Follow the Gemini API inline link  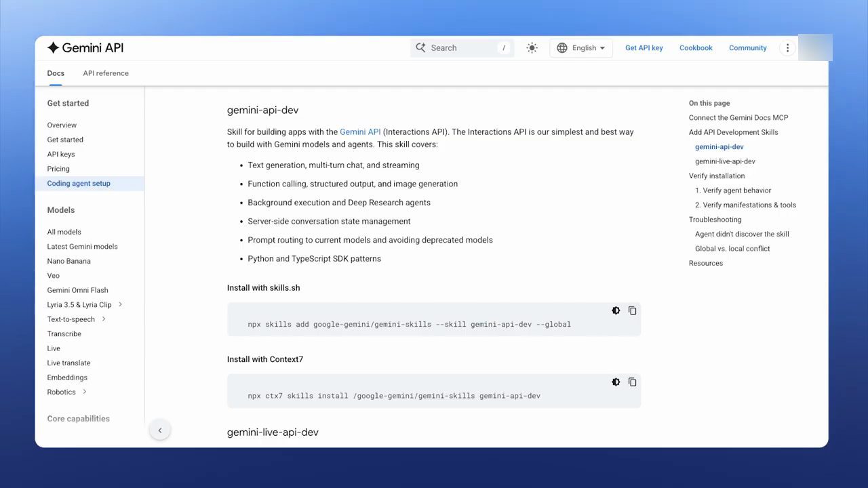[x=360, y=132]
